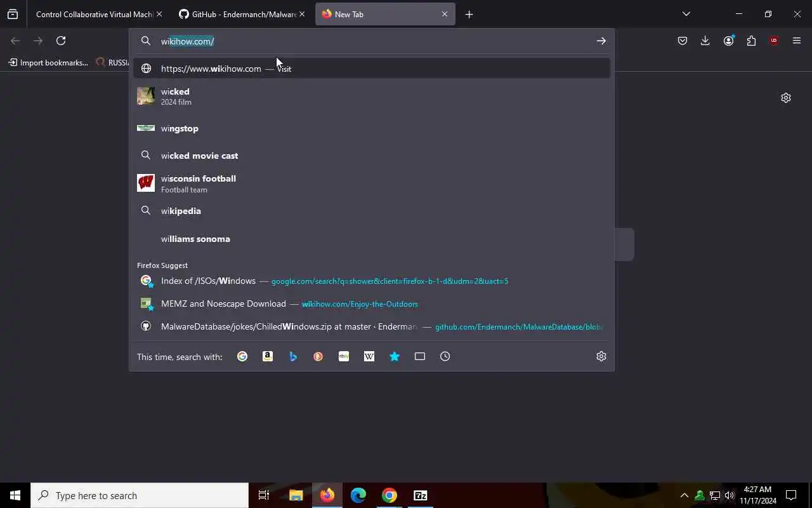
Task: Open MEMZ and Noescape Download suggestion
Action: click(372, 304)
